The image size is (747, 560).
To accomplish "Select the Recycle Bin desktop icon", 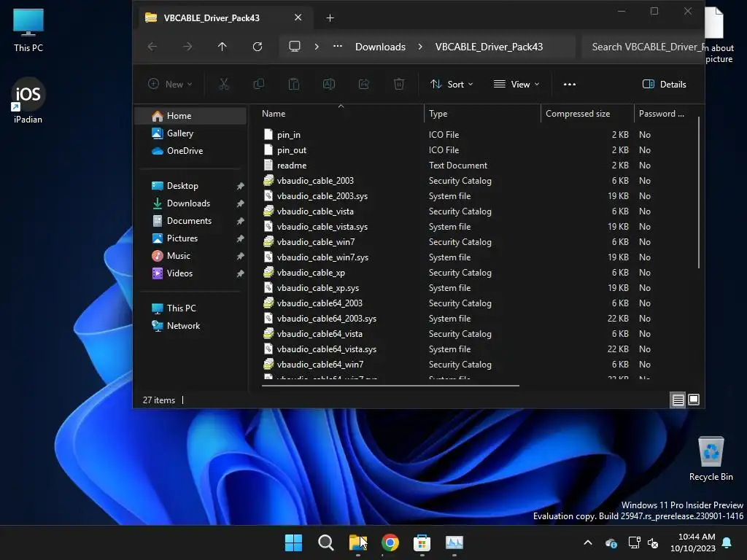I will tap(711, 459).
